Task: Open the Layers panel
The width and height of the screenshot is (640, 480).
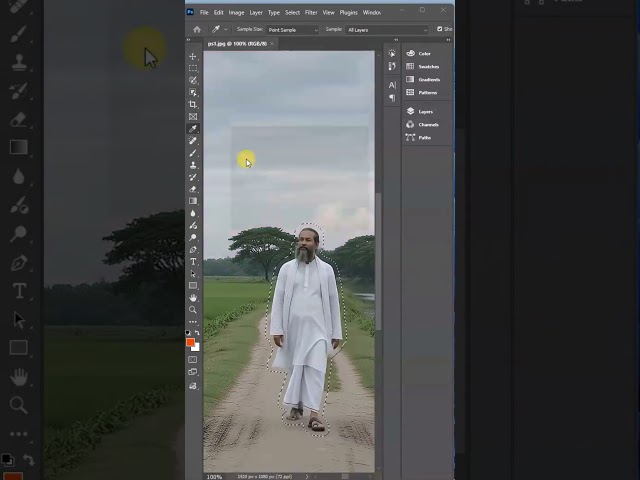Action: (420, 111)
